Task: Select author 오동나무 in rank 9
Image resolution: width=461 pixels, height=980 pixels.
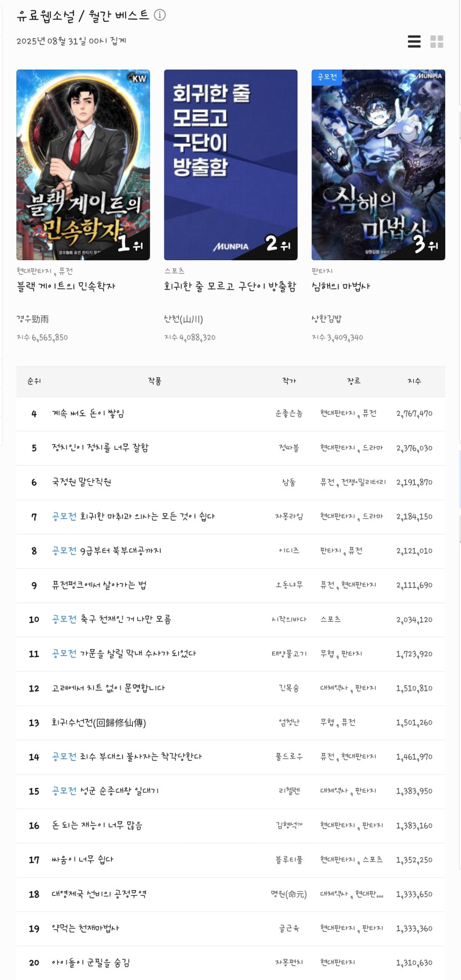Action: coord(289,585)
